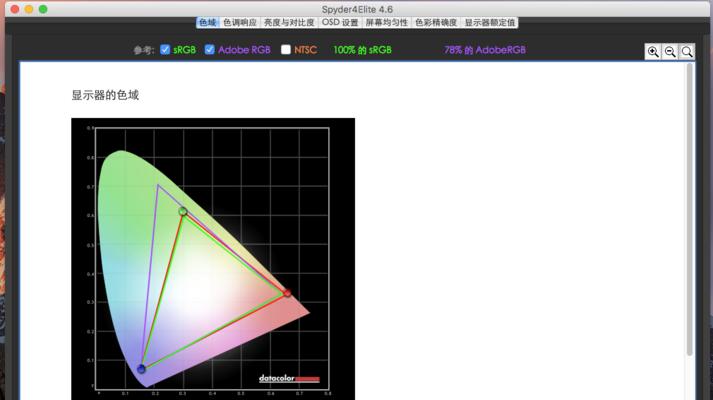This screenshot has width=713, height=400.
Task: Click the zoom reset magnifier icon
Action: point(687,52)
